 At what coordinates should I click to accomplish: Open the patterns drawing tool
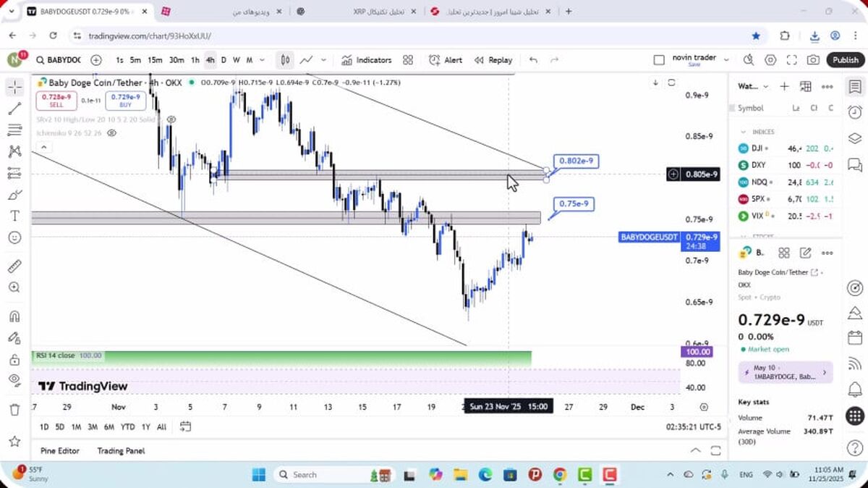14,151
